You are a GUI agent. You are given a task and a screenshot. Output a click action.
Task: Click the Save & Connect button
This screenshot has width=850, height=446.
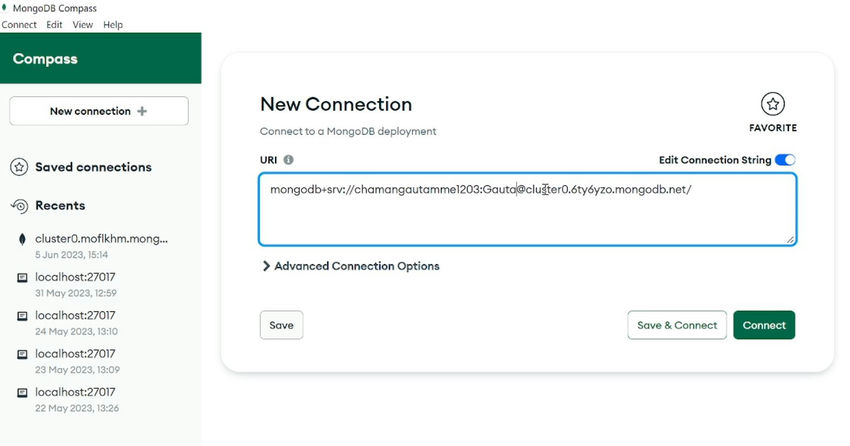[677, 325]
